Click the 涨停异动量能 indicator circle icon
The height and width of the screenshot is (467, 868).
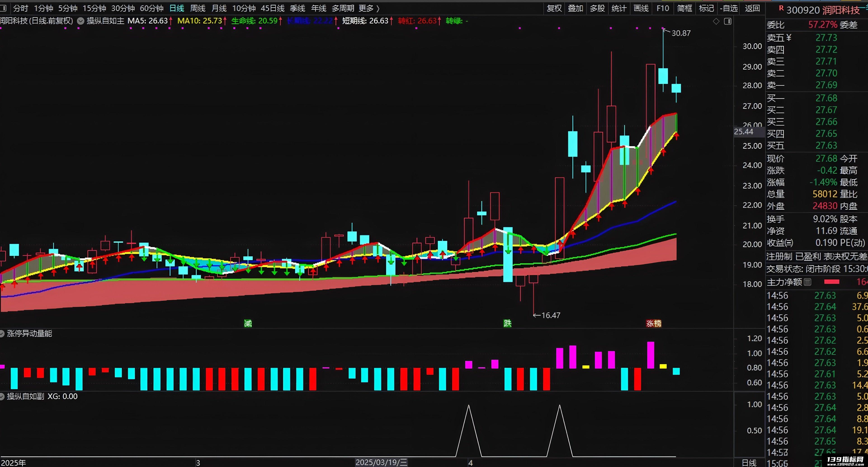[x=2, y=333]
